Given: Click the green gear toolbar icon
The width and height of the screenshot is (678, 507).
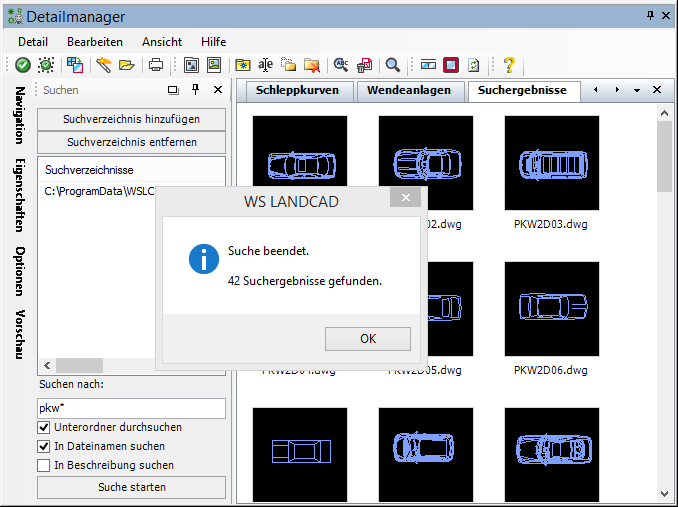Looking at the screenshot, I should point(46,65).
